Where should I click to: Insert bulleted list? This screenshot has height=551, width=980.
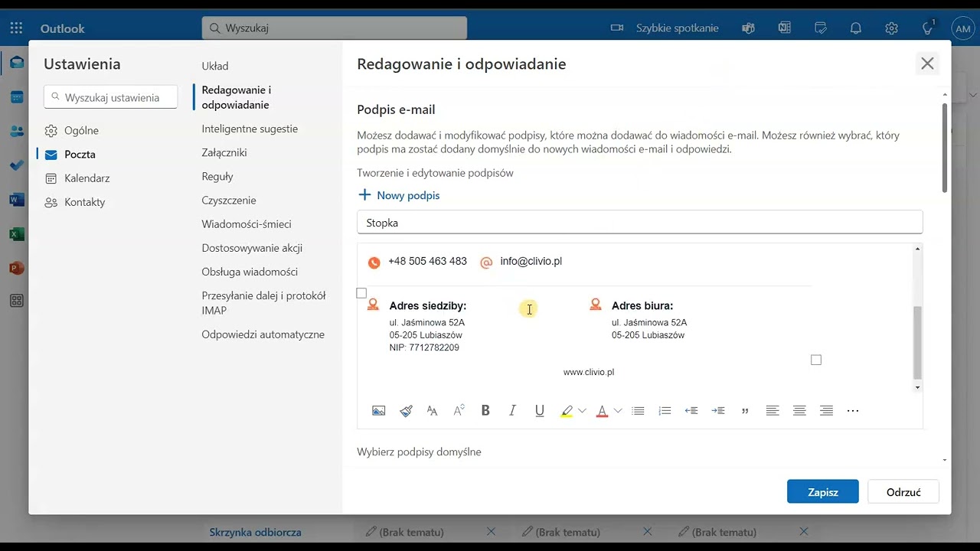638,411
